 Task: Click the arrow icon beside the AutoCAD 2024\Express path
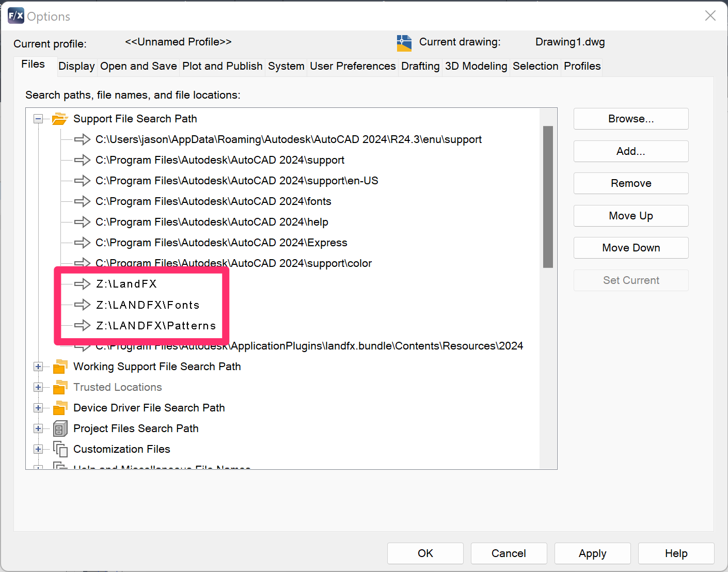[82, 243]
